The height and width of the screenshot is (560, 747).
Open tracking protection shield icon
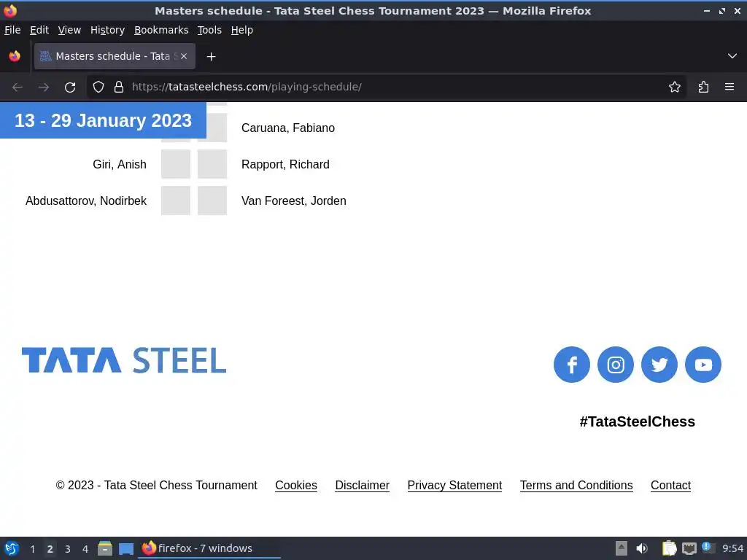(98, 87)
